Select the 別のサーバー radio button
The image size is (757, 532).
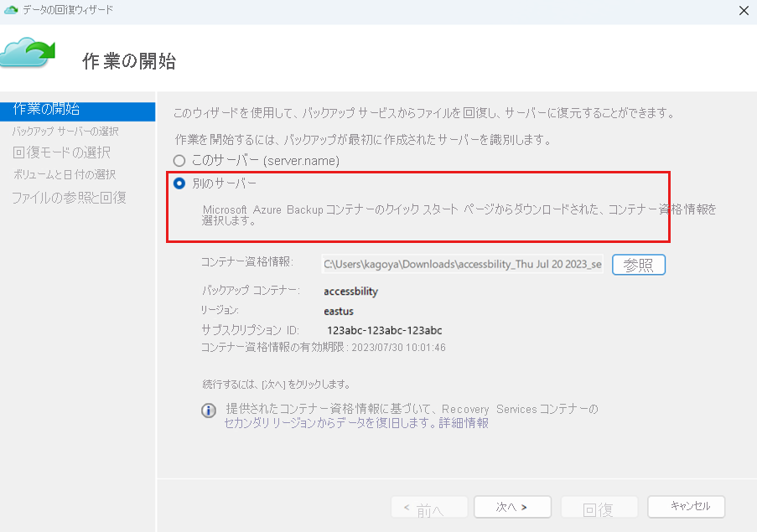pyautogui.click(x=179, y=183)
